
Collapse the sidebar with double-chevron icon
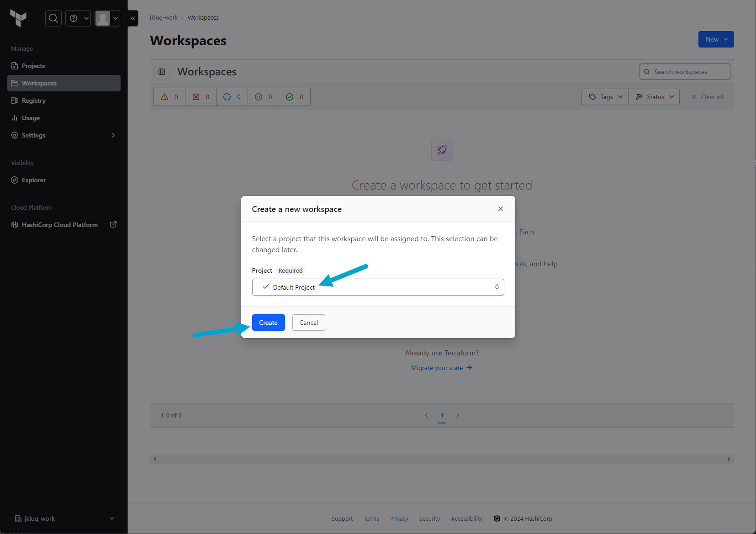(x=133, y=18)
